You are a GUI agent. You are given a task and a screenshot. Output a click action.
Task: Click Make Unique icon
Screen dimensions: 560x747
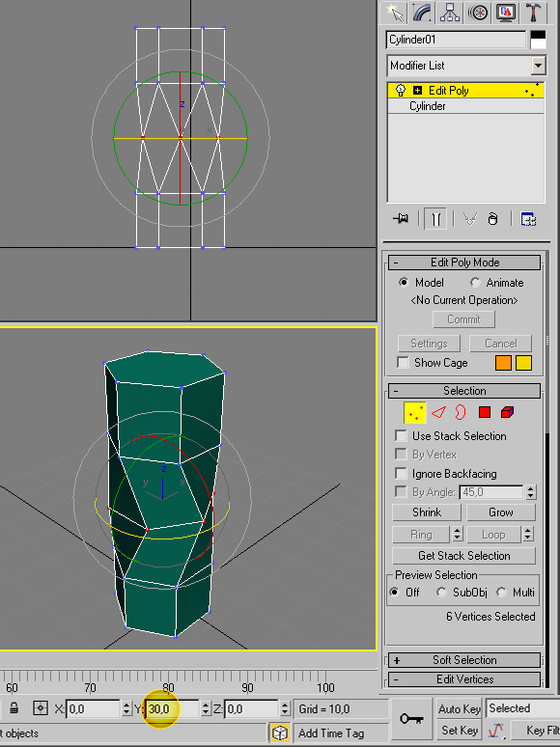(470, 219)
